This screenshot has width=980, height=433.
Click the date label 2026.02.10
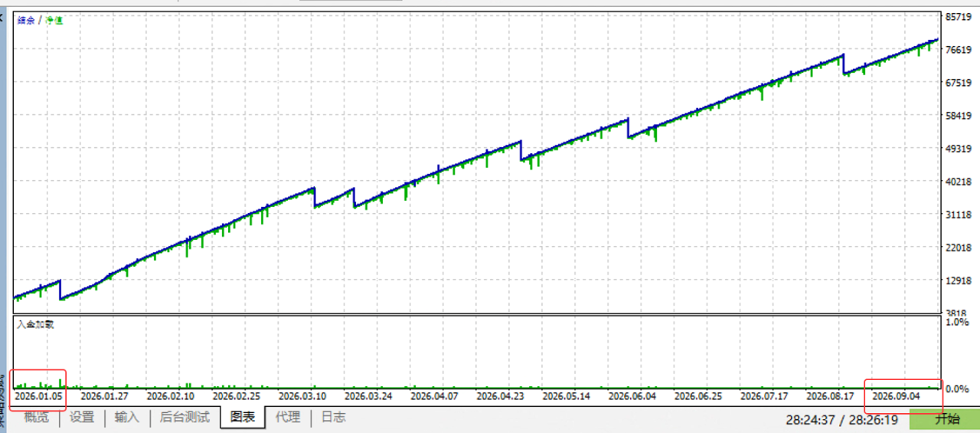coord(170,396)
